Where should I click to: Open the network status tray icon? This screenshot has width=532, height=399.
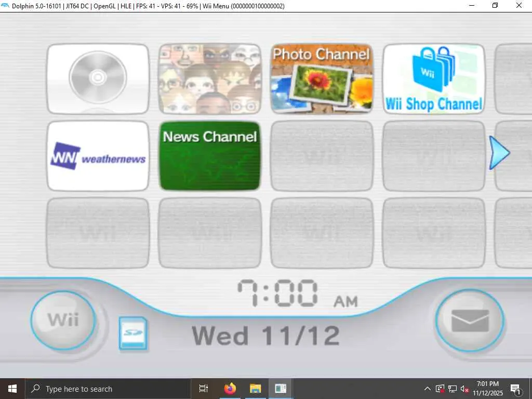[453, 389]
